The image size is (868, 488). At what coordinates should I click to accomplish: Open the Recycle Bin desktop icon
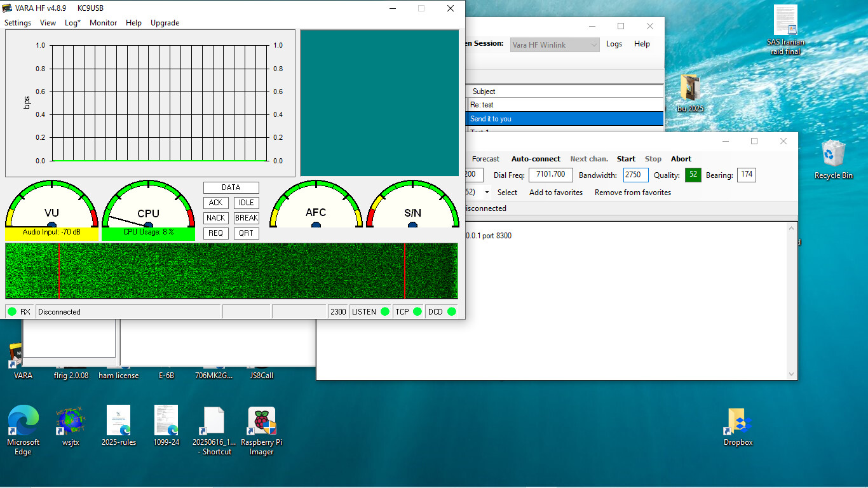[832, 154]
